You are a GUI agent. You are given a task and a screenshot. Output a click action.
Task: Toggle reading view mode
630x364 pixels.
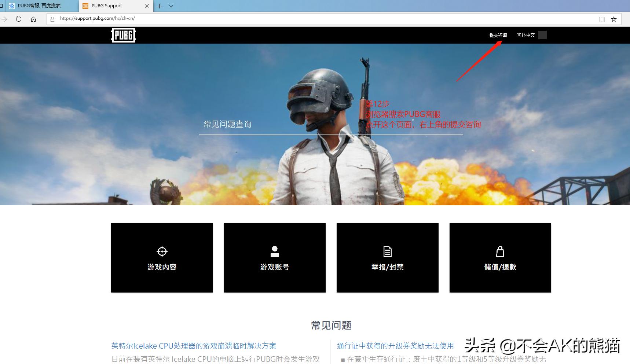tap(602, 19)
